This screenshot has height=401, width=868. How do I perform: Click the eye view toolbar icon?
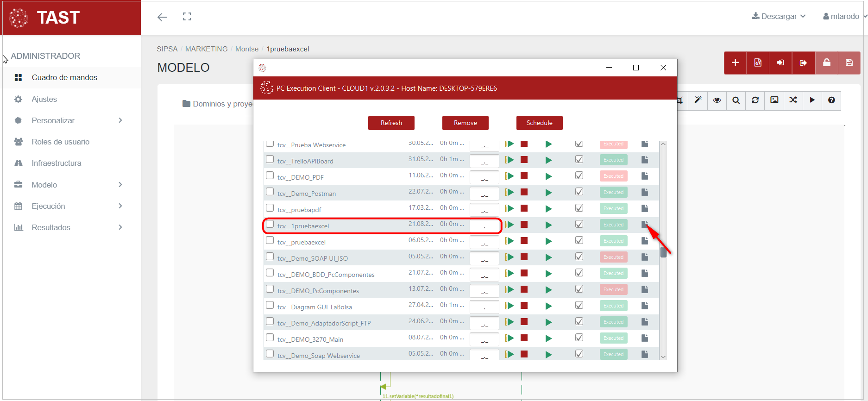(x=717, y=100)
